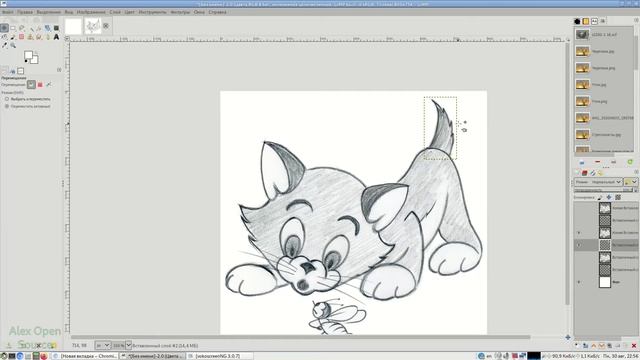Image resolution: width=640 pixels, height=360 pixels.
Task: Select topmost layer thumbnail in Layers list
Action: 605,208
